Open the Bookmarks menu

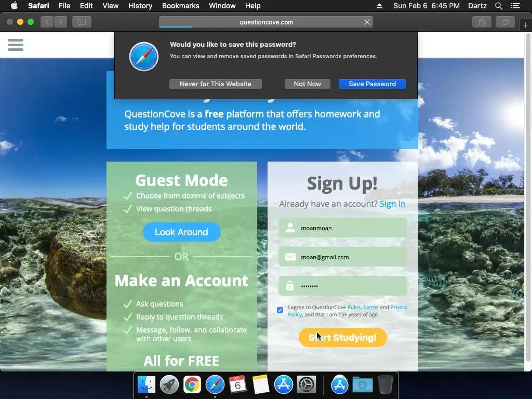click(x=180, y=6)
